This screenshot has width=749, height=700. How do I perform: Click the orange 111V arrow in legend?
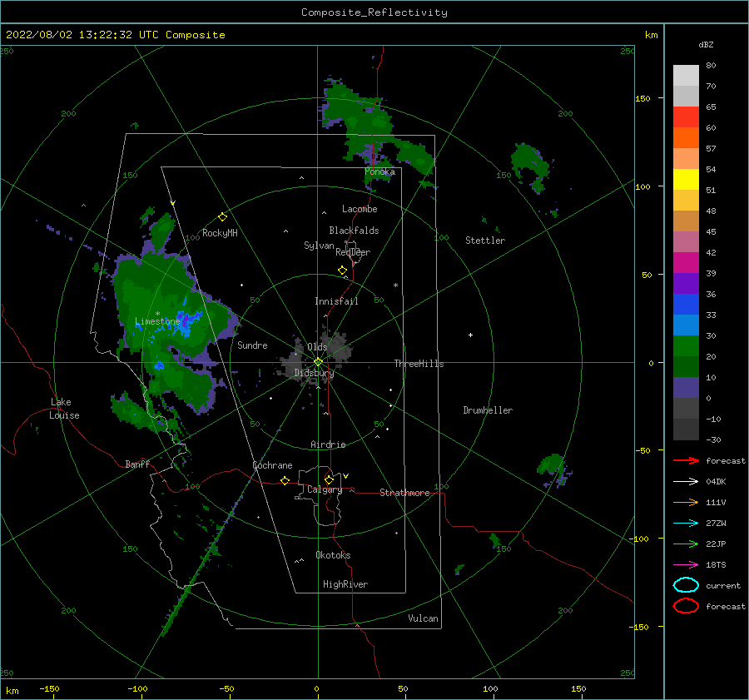(686, 502)
